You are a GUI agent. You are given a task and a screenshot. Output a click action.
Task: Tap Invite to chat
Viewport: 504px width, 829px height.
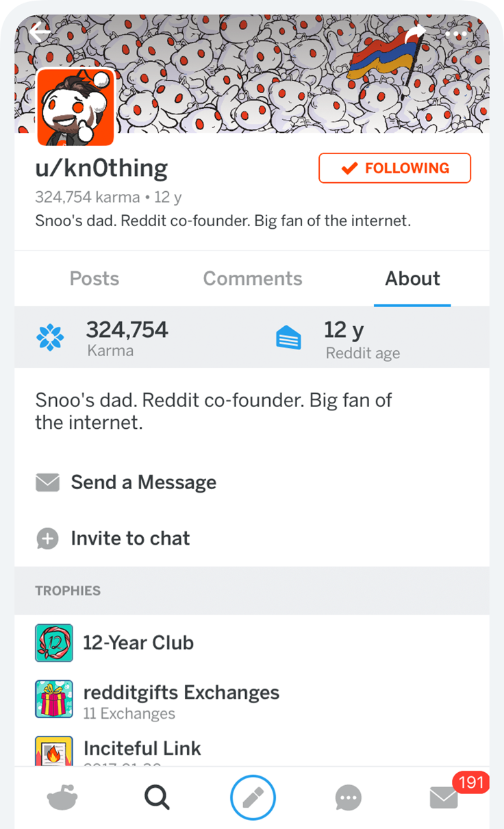coord(130,539)
